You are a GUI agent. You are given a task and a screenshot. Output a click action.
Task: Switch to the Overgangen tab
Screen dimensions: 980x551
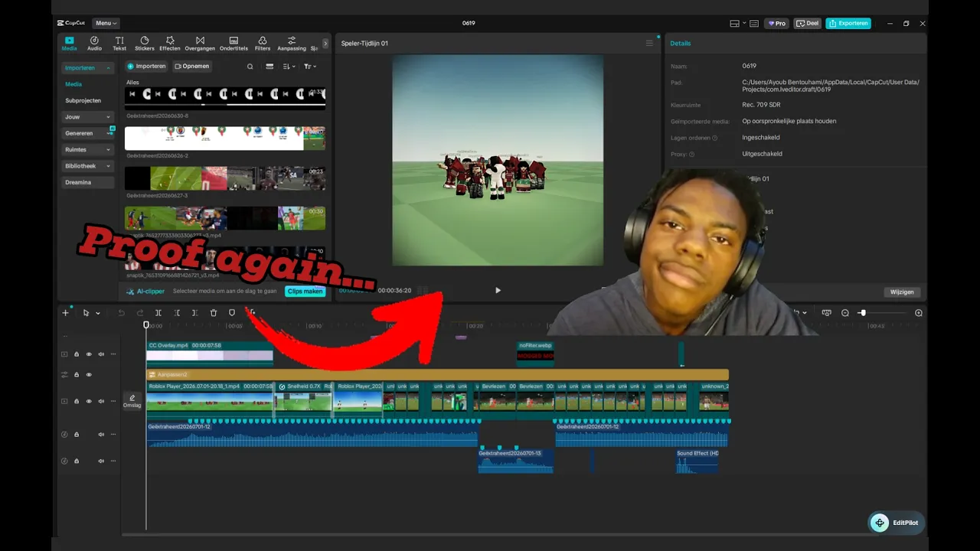(x=200, y=44)
